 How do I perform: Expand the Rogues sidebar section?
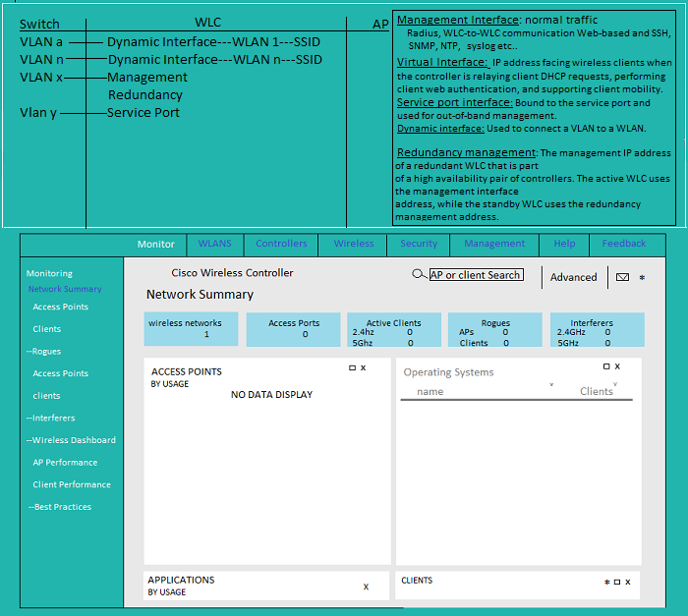[x=43, y=352]
